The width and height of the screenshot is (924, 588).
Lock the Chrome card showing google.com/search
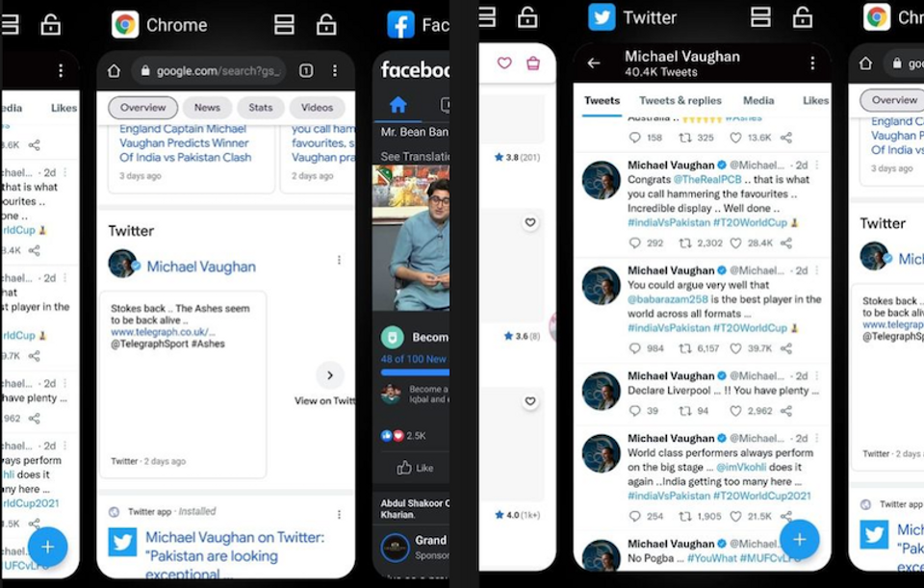326,25
